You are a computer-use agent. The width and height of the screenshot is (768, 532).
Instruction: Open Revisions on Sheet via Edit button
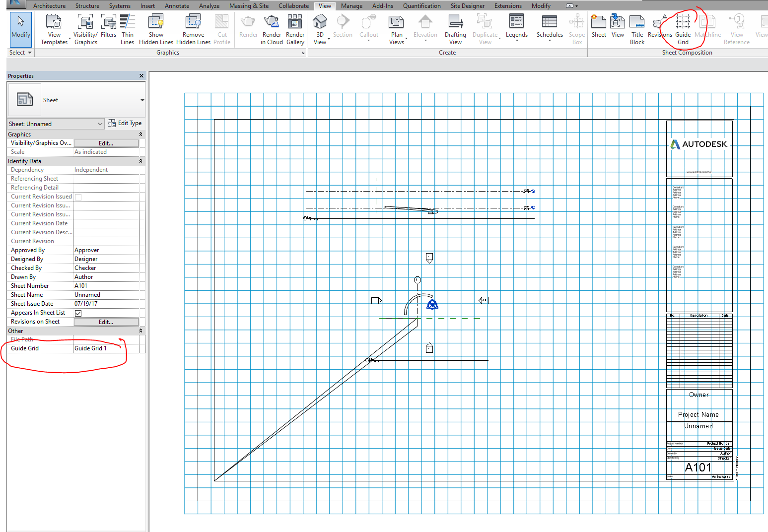[x=106, y=322]
